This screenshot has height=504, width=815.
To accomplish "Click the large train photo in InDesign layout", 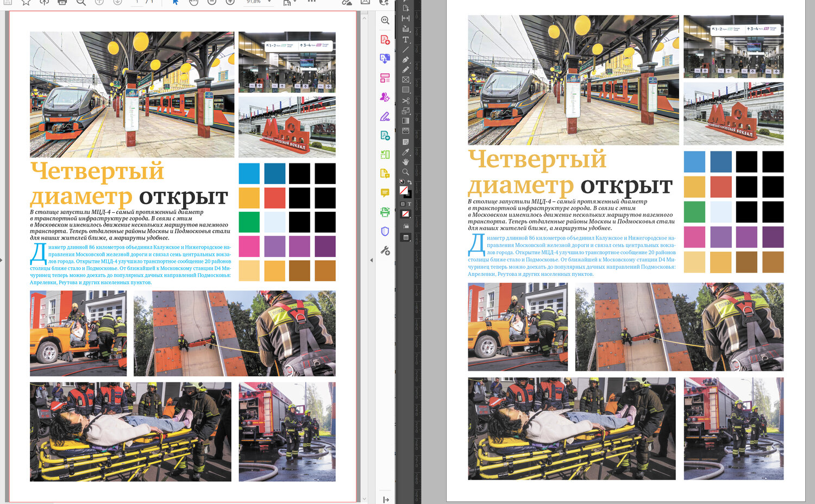I will pos(573,80).
